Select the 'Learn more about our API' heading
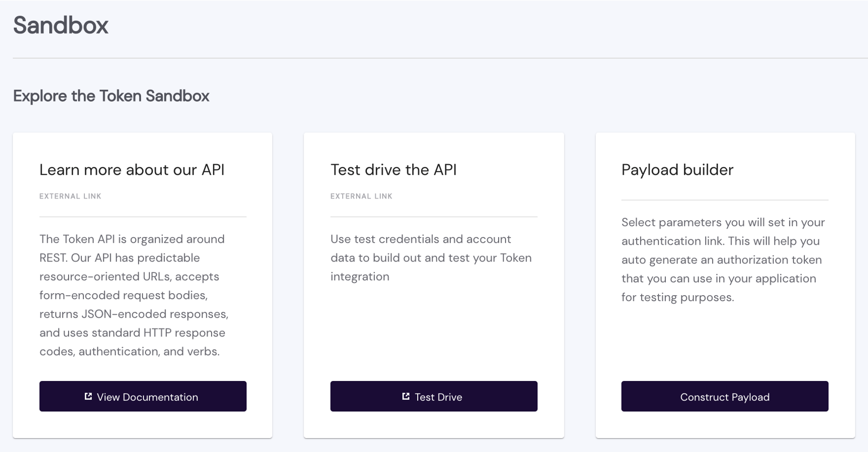 (132, 170)
